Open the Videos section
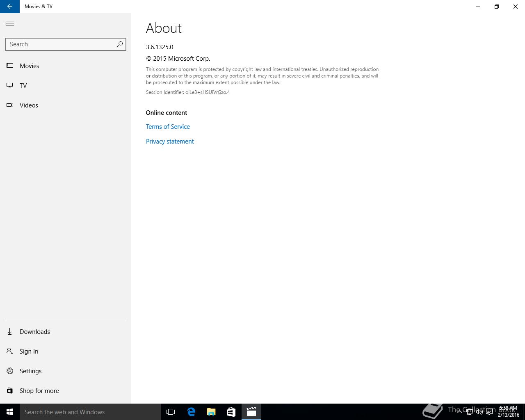The image size is (525, 420). pyautogui.click(x=66, y=105)
